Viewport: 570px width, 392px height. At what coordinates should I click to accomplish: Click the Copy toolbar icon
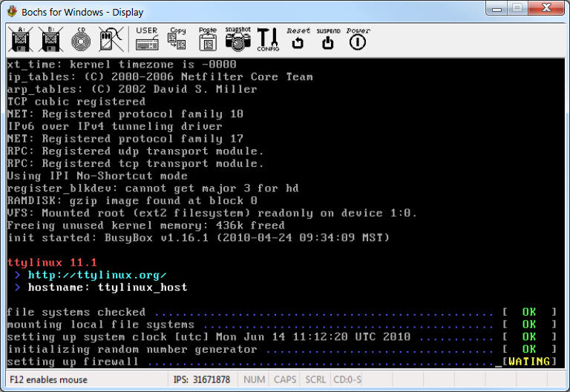(x=177, y=39)
